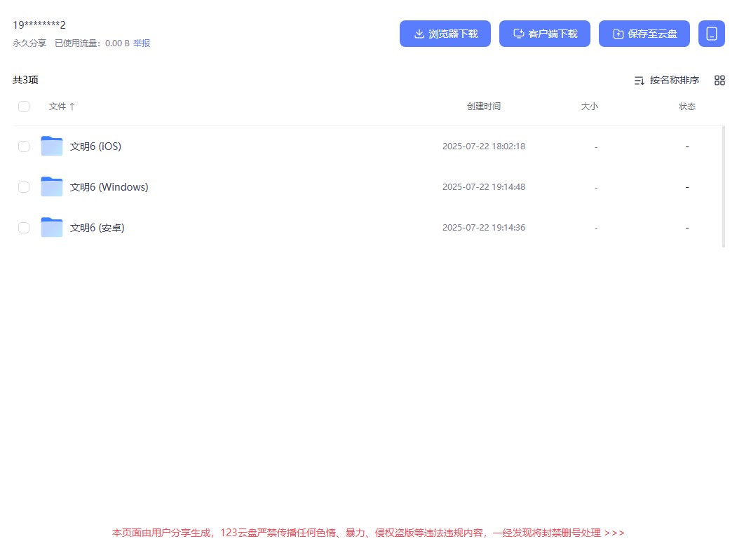Viewport: 737px width, 560px height.
Task: Switch to grid view layout
Action: [719, 80]
